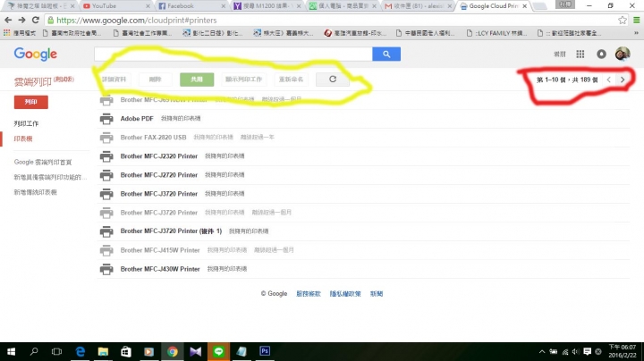644x361 pixels.
Task: Open LCY FAMILY bookmark
Action: [497, 33]
